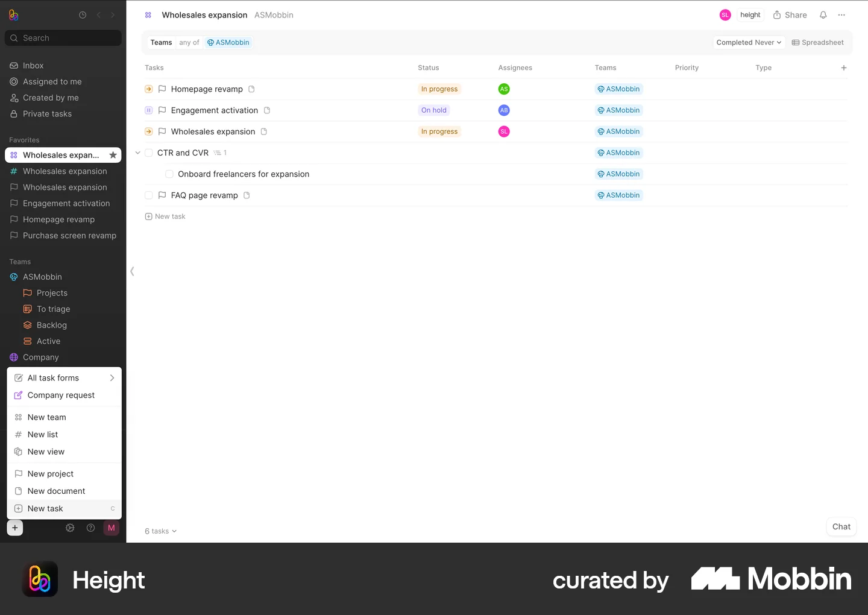Choose New view from menu
The width and height of the screenshot is (868, 615).
(x=64, y=452)
